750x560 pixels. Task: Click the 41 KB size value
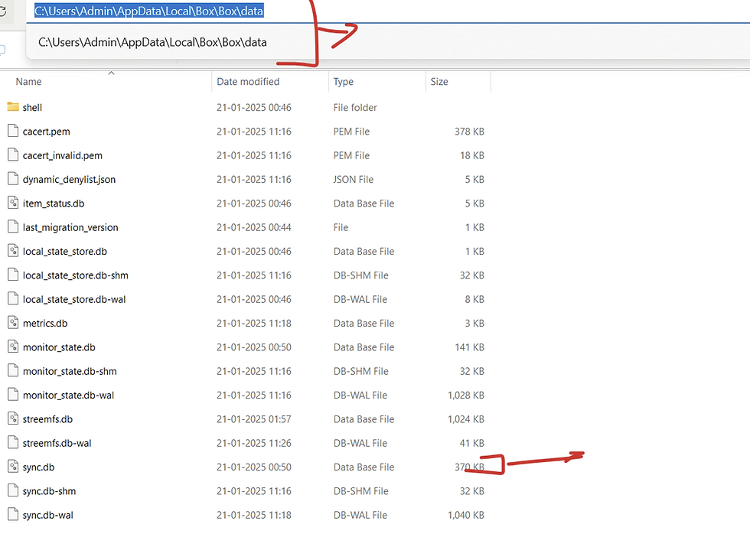pos(471,443)
